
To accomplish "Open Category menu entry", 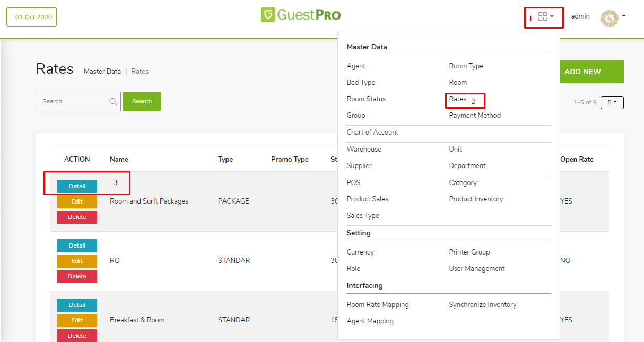I will (463, 182).
